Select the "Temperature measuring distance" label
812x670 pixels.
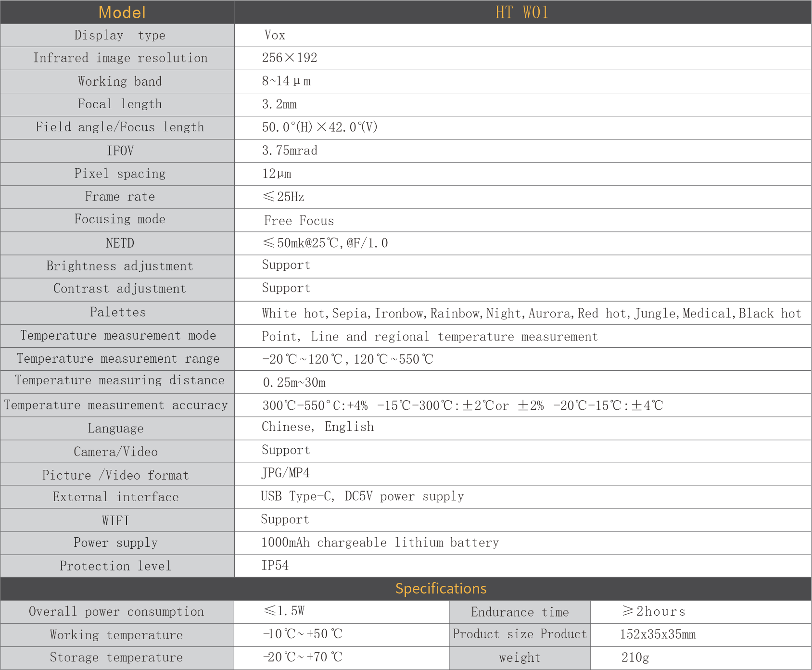pos(120,380)
